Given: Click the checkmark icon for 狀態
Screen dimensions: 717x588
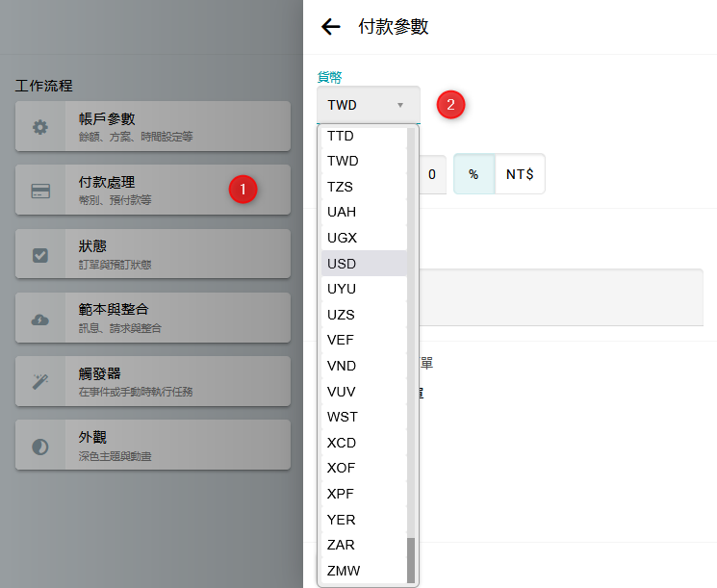Looking at the screenshot, I should [x=40, y=255].
